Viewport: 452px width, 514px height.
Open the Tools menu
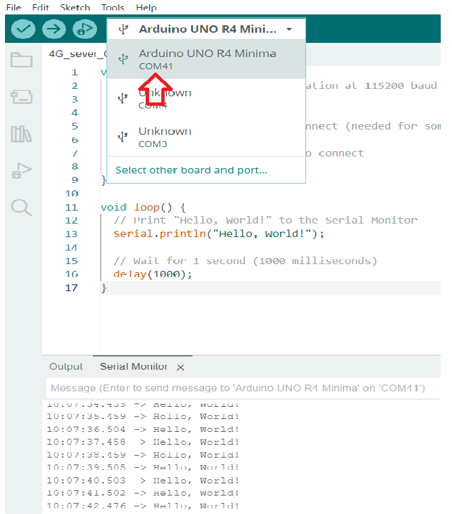[113, 7]
